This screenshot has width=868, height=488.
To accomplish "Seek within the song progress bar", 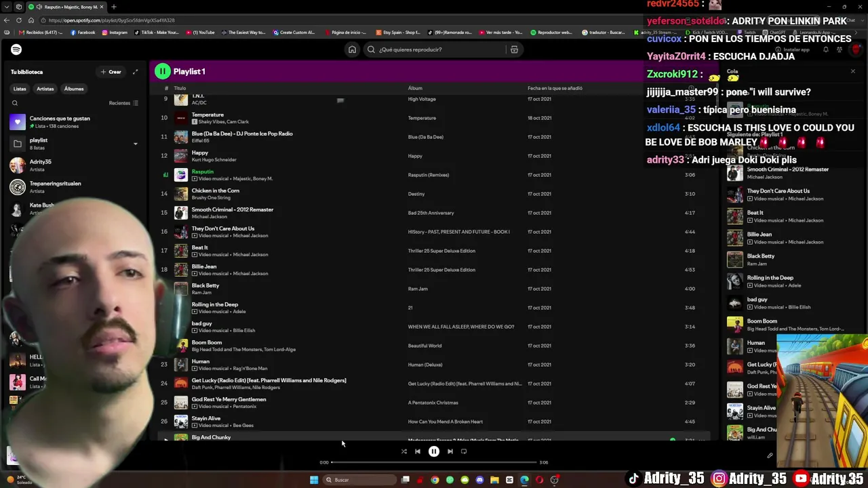I will click(x=434, y=462).
